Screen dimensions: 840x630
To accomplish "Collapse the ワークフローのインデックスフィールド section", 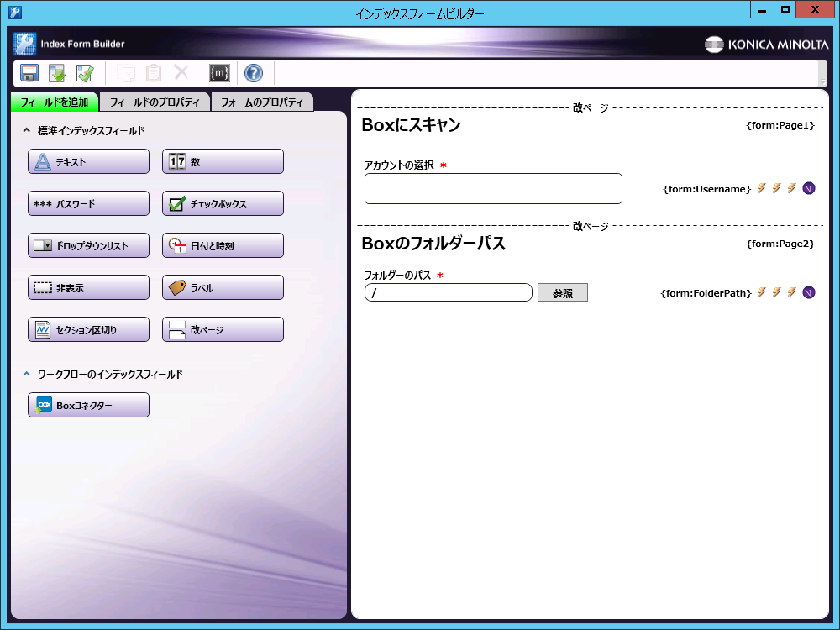I will pos(26,375).
